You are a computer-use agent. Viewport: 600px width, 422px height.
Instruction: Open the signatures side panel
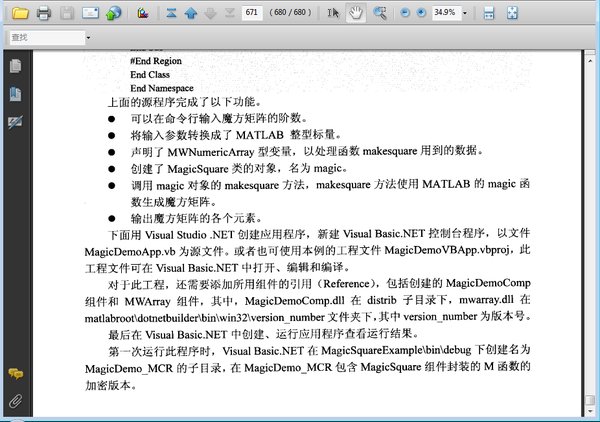pyautogui.click(x=15, y=122)
